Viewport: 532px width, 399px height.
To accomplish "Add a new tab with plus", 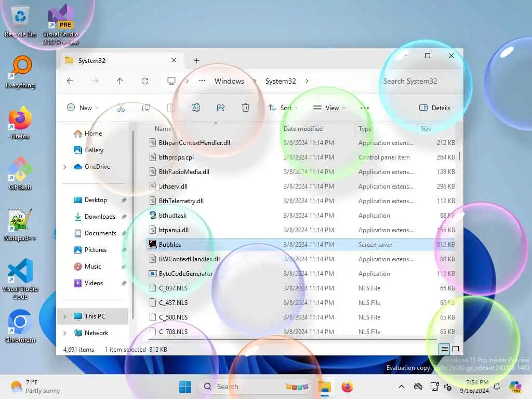I will tap(196, 60).
